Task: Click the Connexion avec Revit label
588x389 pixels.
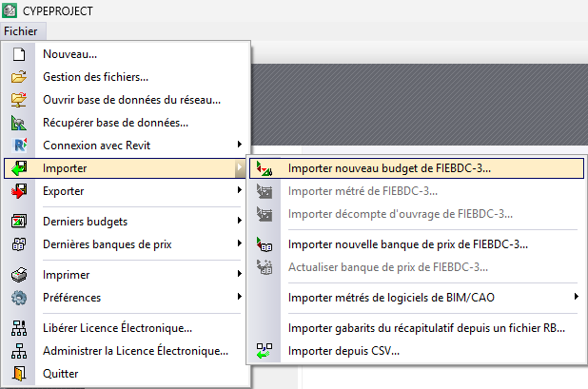Action: click(x=97, y=146)
